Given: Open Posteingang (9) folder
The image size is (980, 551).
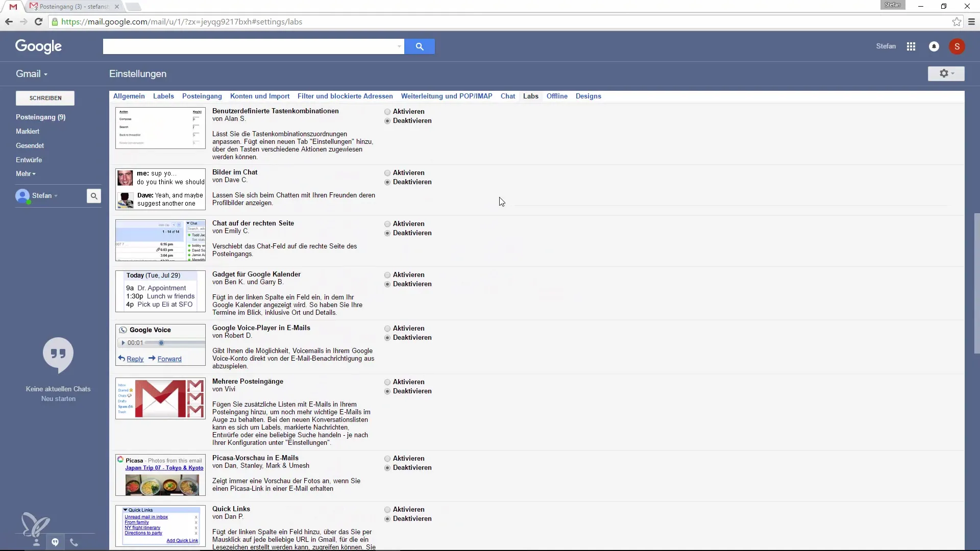Looking at the screenshot, I should tap(41, 117).
